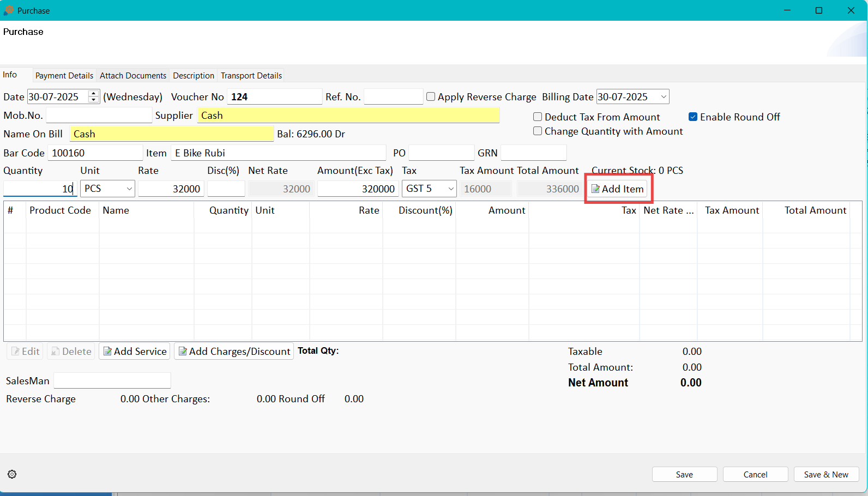Click the Rate field showing 32000
Viewport: 868px width, 496px height.
[171, 189]
